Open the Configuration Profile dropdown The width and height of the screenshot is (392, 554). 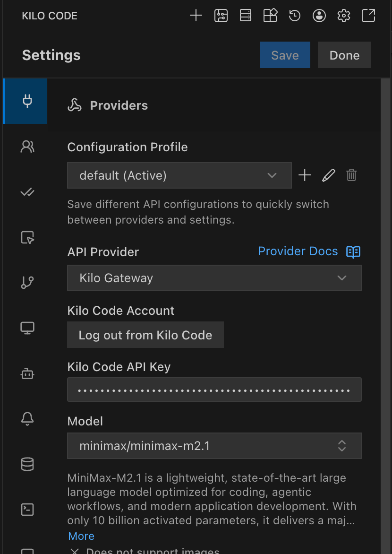pos(179,175)
